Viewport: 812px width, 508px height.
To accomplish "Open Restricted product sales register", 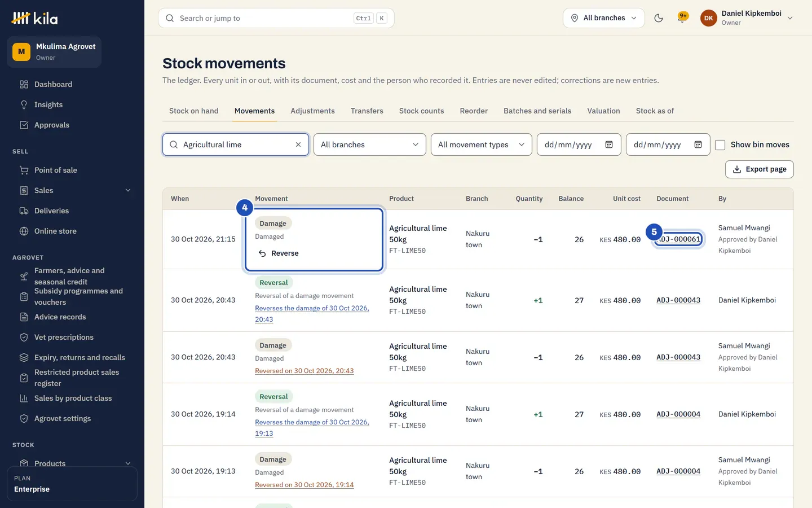I will click(x=72, y=378).
